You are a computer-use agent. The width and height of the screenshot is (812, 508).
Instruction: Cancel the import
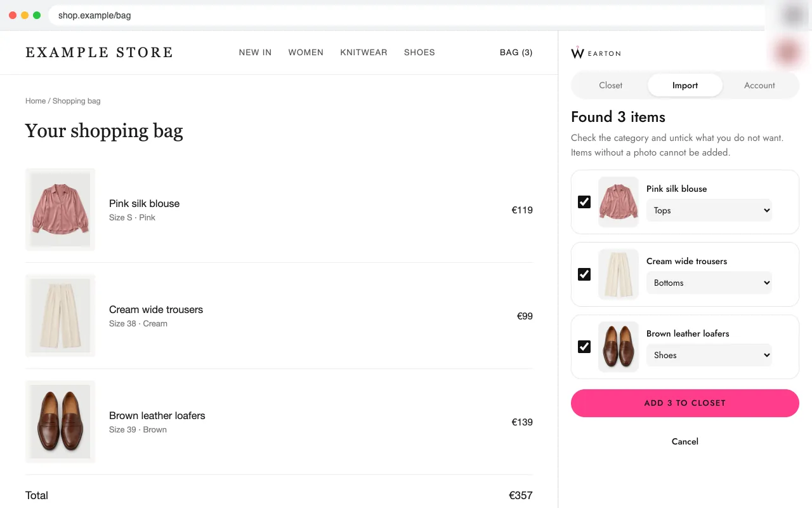[x=685, y=441]
